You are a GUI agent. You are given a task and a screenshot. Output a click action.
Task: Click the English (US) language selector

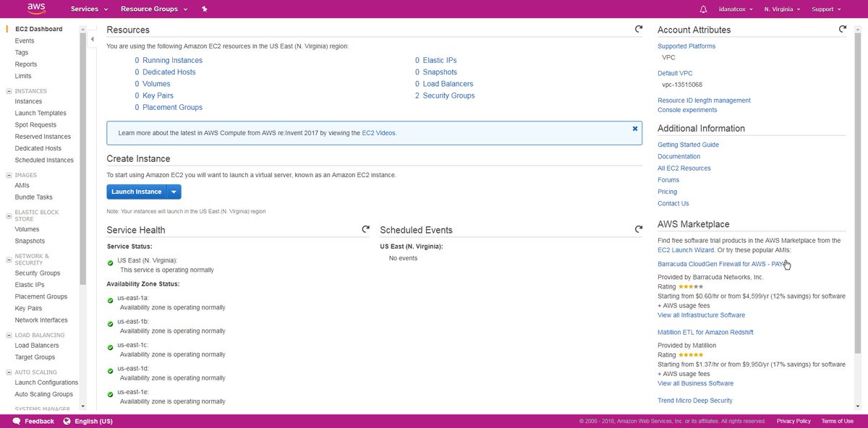coord(93,421)
